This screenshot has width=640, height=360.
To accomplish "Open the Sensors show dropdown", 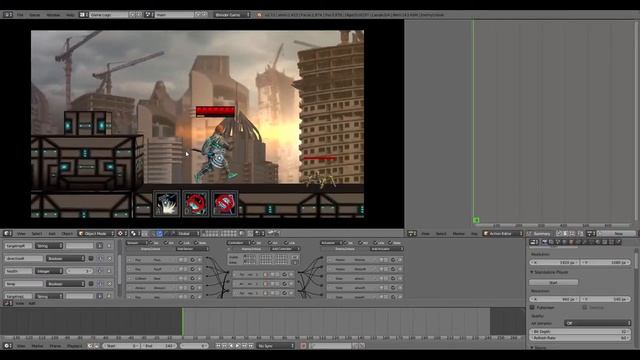I will click(x=136, y=243).
